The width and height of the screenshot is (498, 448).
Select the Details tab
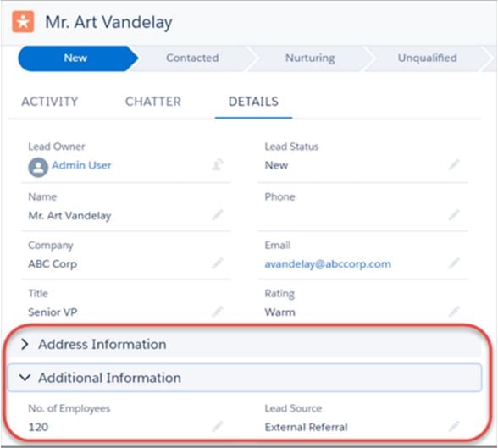pyautogui.click(x=253, y=102)
